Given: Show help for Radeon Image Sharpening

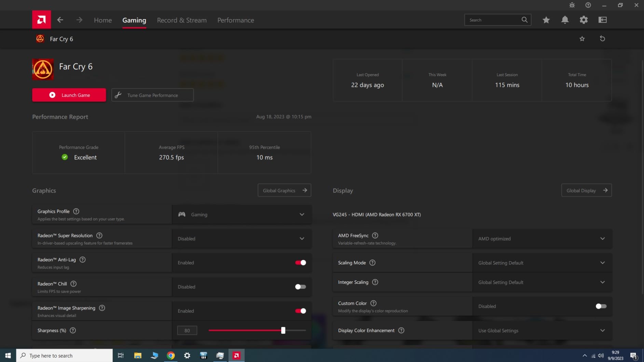Looking at the screenshot, I should click(102, 308).
